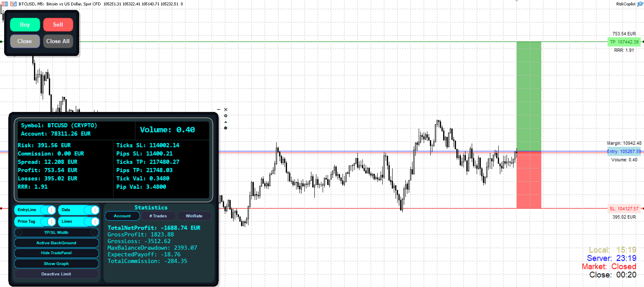Screen dimensions: 644x287
Task: Click the Pips TP: 21748.03 value
Action: 145,170
